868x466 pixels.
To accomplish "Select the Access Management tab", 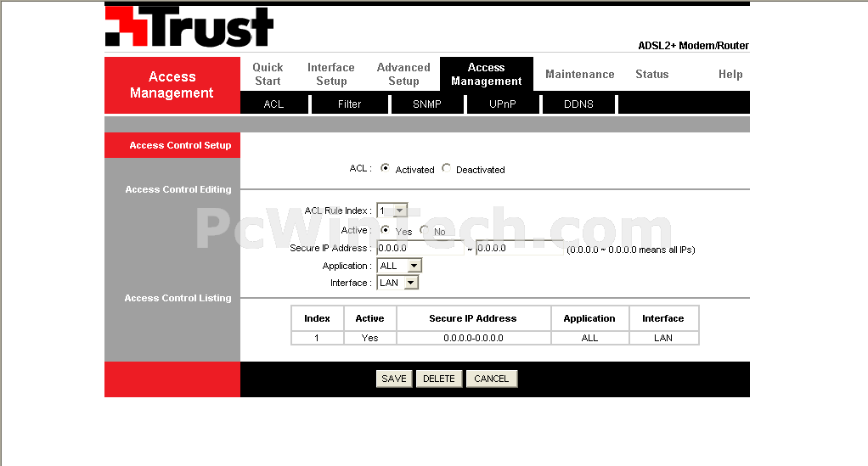I will click(x=487, y=74).
